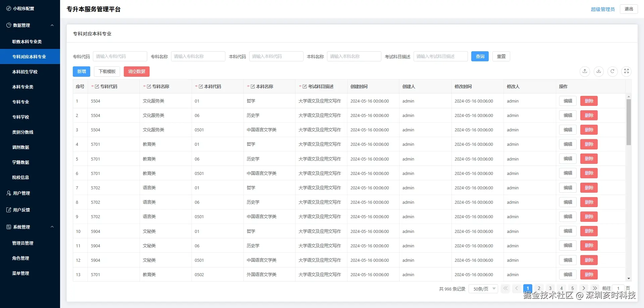Collapse the 系统管理 menu chevron
This screenshot has width=644, height=308.
tap(52, 227)
